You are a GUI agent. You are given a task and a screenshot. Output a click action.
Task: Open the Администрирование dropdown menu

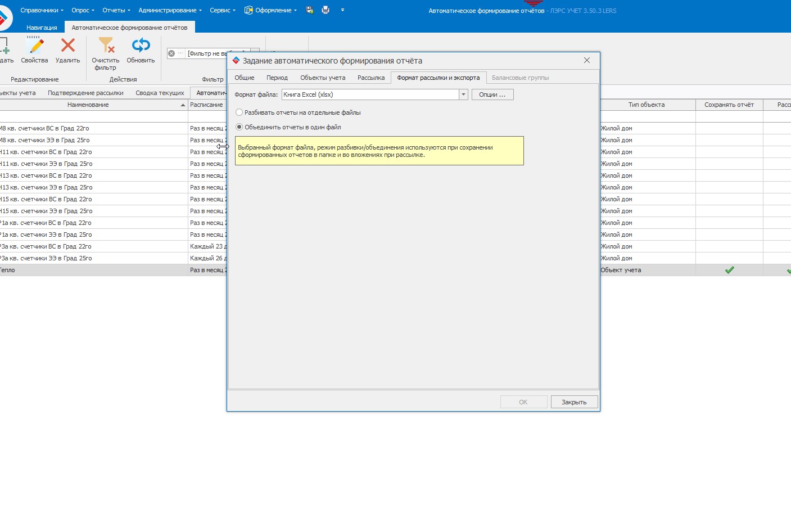click(x=170, y=10)
